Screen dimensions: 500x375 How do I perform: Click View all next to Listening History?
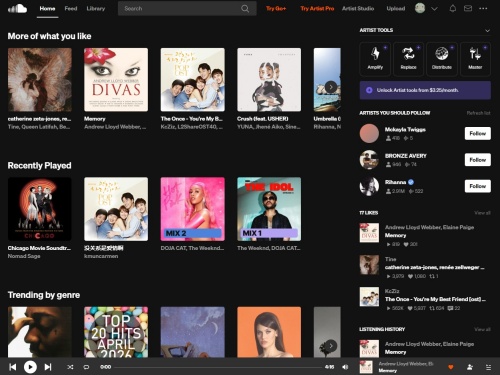coord(482,329)
